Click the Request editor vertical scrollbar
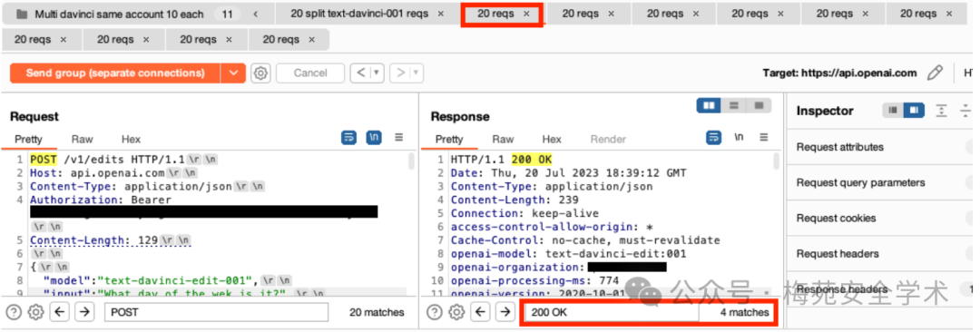The height and width of the screenshot is (332, 980). [411, 162]
